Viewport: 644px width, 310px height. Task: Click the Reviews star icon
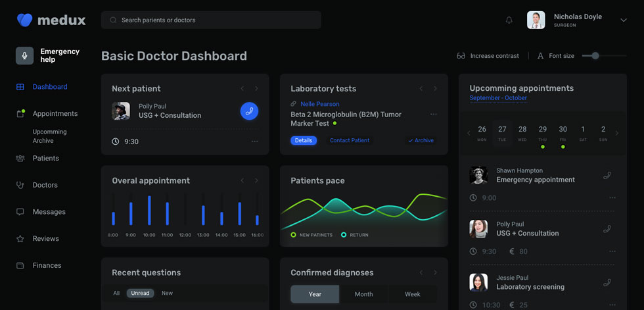pyautogui.click(x=20, y=238)
